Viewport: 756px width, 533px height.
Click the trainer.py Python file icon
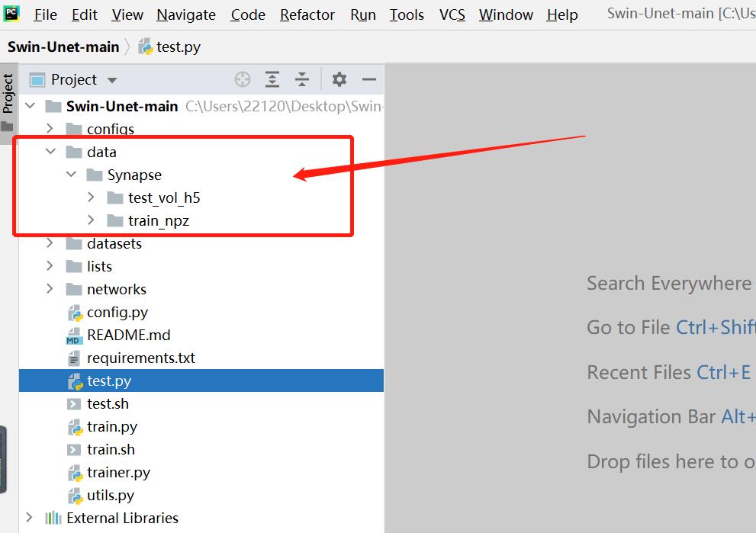click(75, 473)
